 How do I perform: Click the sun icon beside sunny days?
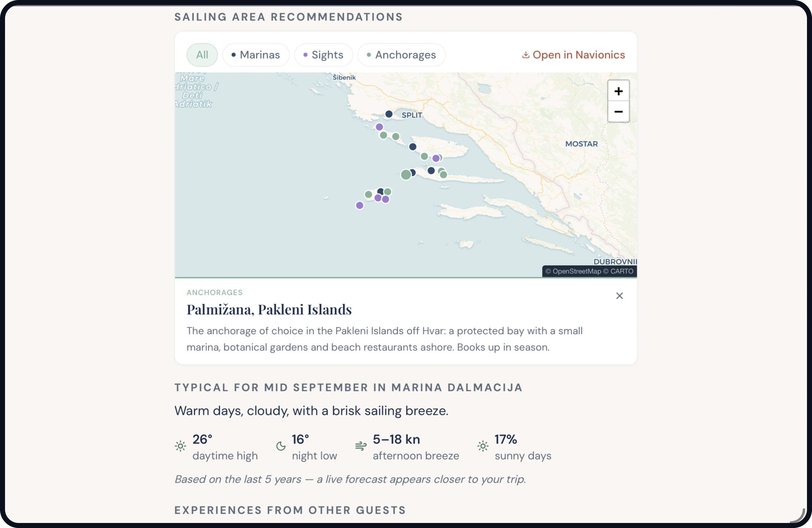click(x=483, y=446)
